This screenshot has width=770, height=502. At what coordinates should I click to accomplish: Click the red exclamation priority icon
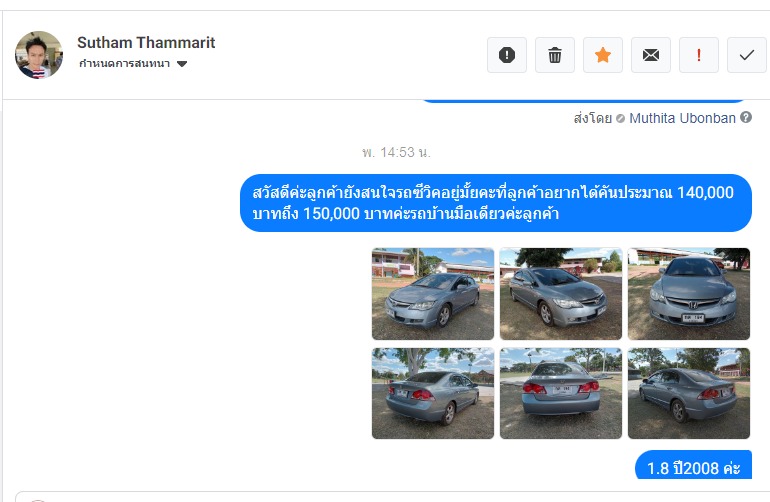[x=699, y=55]
